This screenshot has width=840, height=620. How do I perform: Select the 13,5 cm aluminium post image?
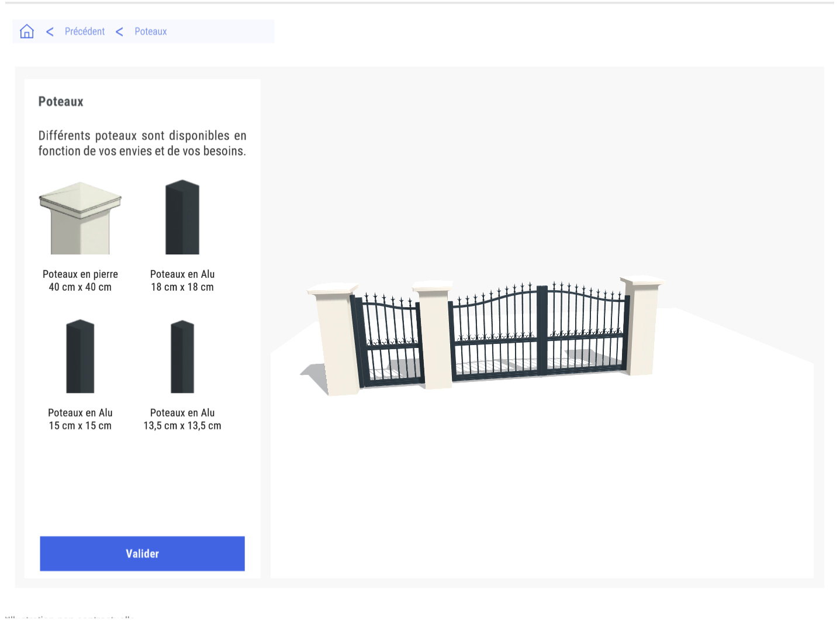[182, 357]
